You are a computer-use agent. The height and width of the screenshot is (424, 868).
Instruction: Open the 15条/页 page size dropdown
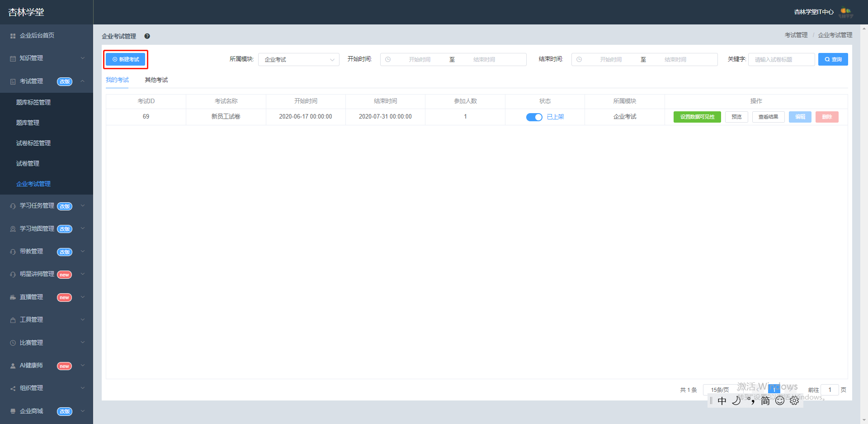720,390
